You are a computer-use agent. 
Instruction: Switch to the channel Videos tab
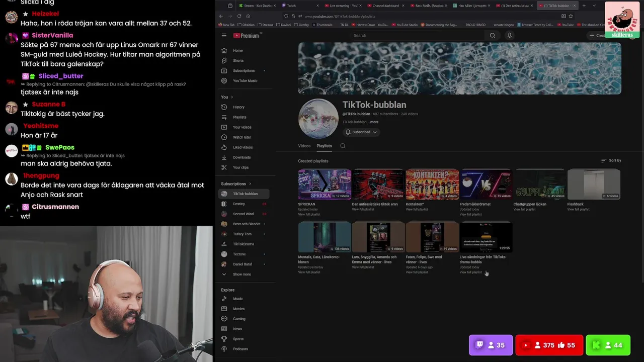[304, 146]
